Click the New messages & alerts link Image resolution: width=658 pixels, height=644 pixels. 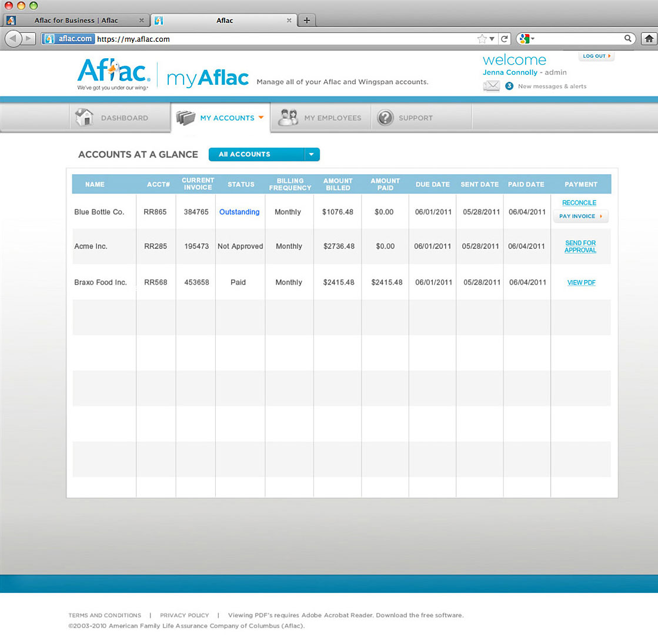[552, 86]
